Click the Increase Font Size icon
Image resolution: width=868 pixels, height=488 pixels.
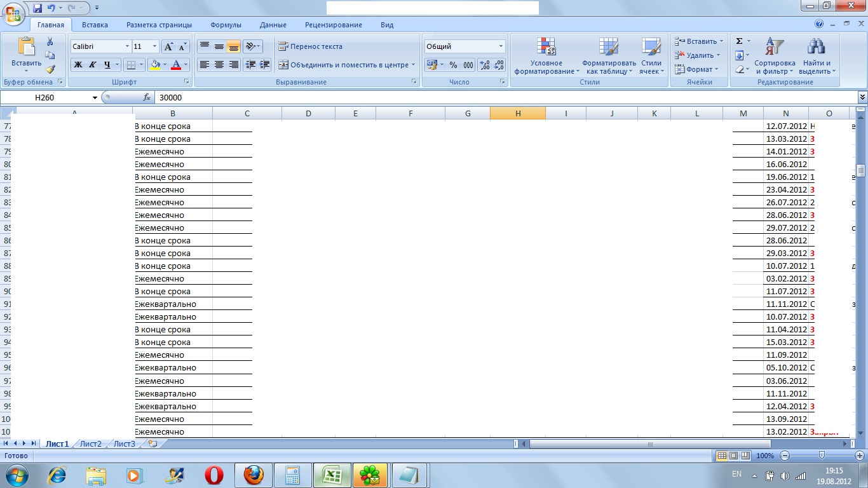(x=168, y=46)
